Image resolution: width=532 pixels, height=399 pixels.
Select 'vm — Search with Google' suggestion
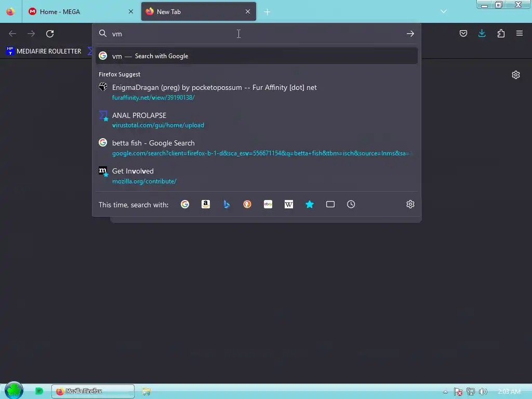(x=257, y=56)
